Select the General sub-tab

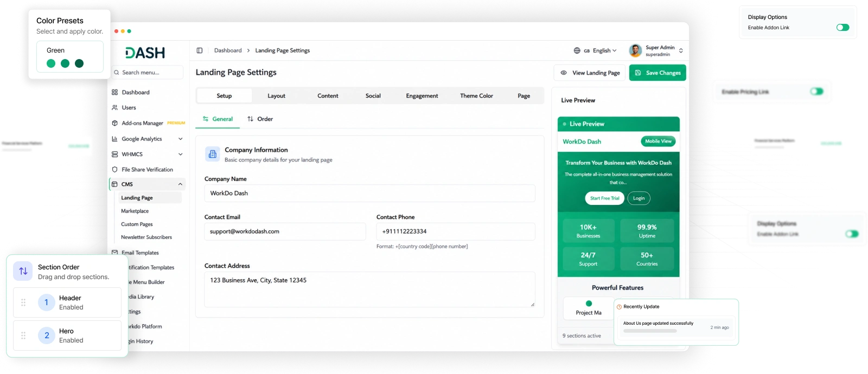(x=218, y=119)
